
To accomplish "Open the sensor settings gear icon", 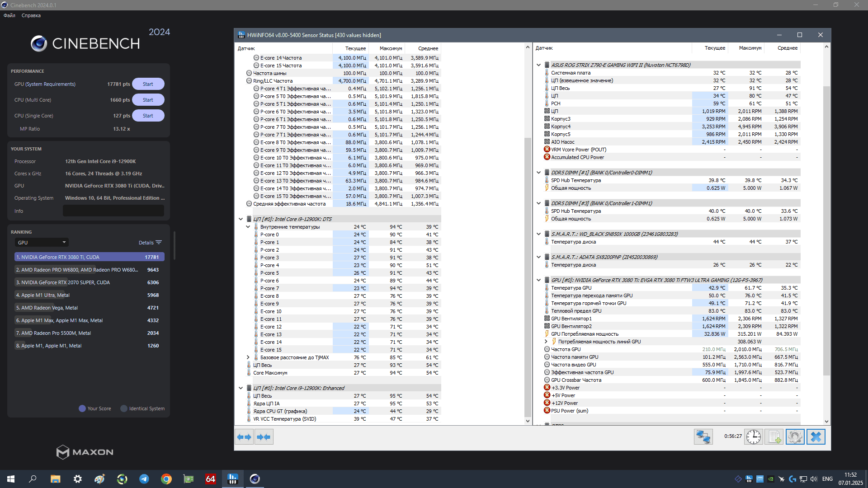I will click(x=795, y=437).
